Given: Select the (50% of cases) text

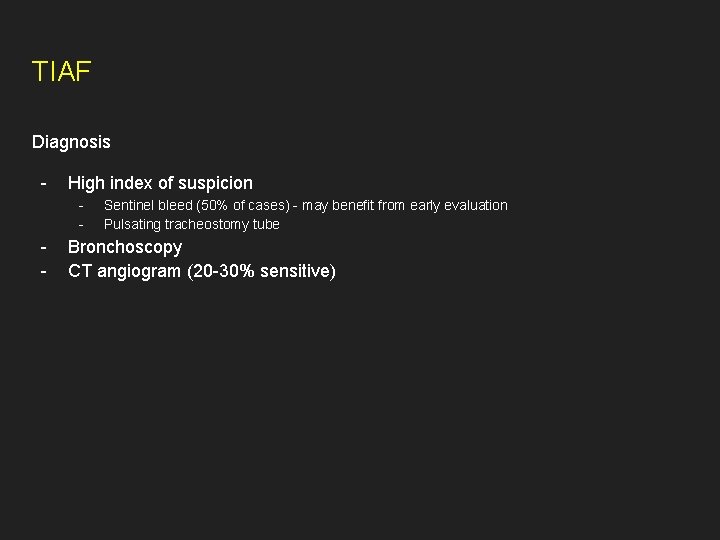Looking at the screenshot, I should point(243,205).
